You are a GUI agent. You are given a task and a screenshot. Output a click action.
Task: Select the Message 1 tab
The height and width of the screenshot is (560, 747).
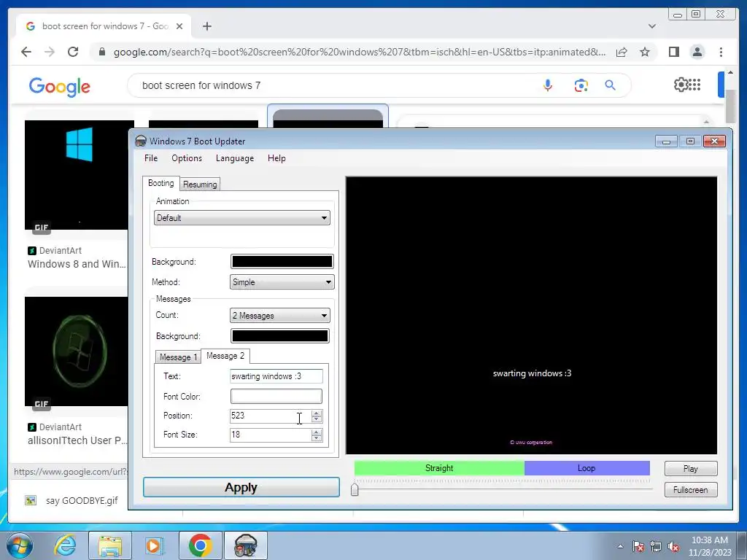pos(178,357)
